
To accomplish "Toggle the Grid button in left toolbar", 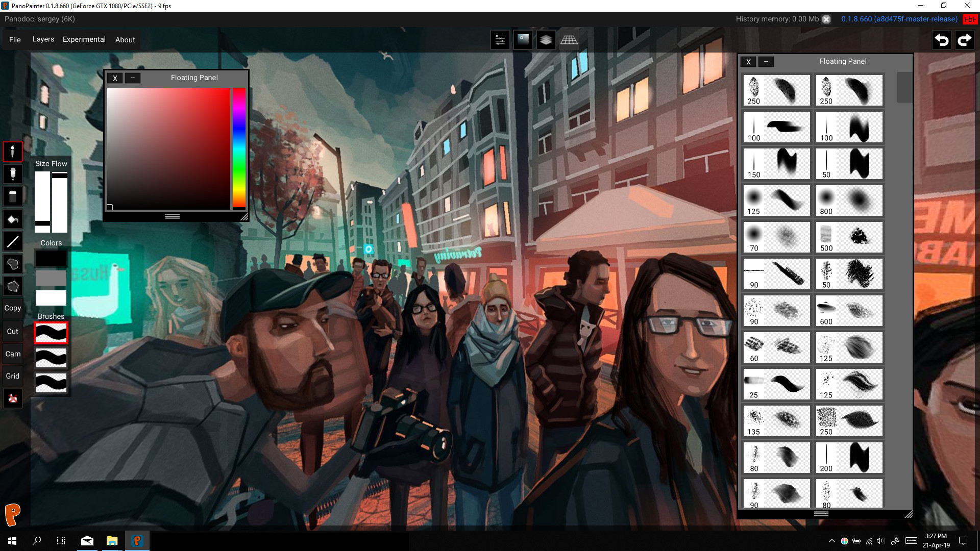I will (13, 376).
